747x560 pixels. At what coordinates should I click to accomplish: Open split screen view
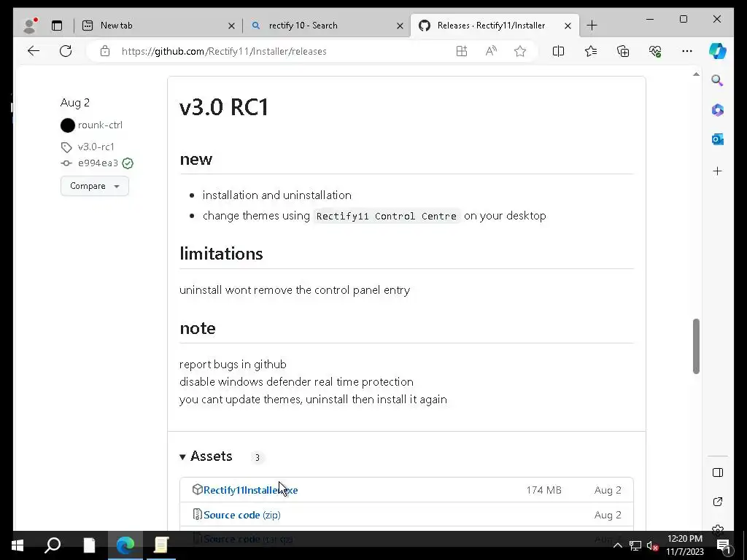coord(558,51)
